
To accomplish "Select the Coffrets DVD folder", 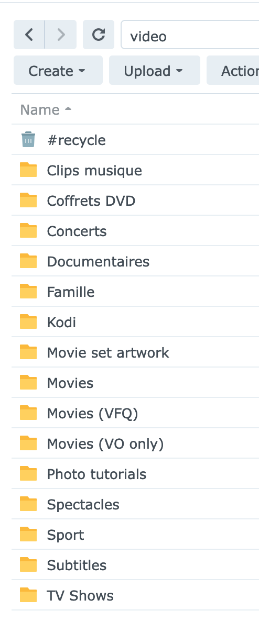I will pos(135,201).
